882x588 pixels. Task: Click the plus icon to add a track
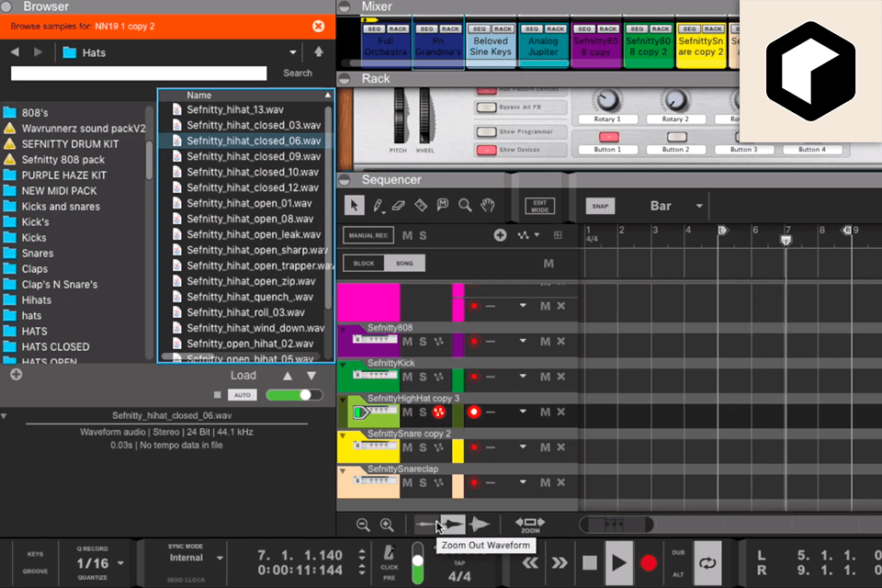501,236
